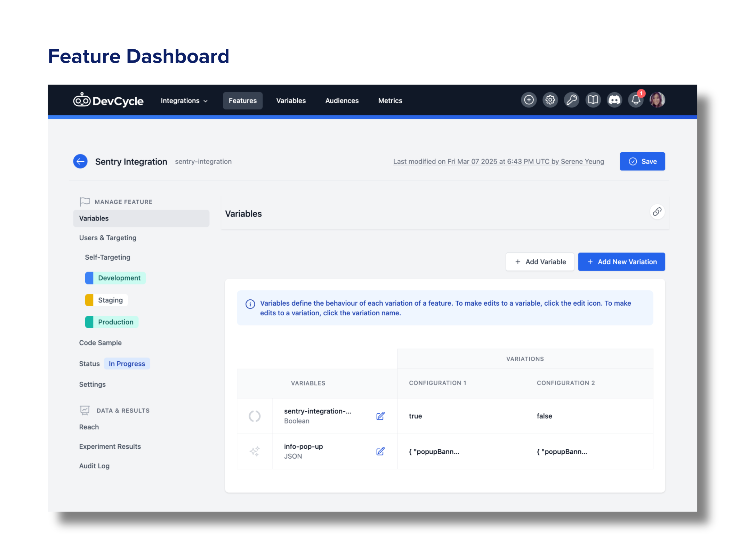Open notifications bell with badge
The image size is (756, 557).
(636, 100)
